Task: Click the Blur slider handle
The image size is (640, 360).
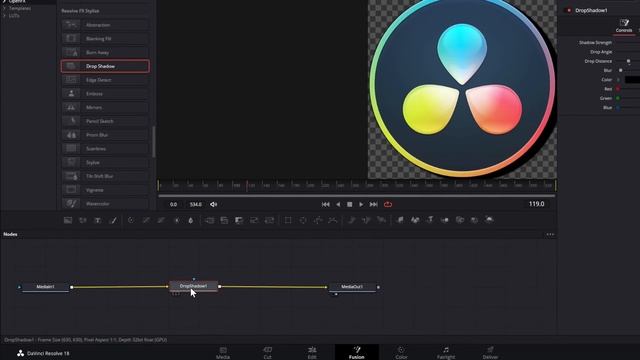Action: [x=620, y=70]
